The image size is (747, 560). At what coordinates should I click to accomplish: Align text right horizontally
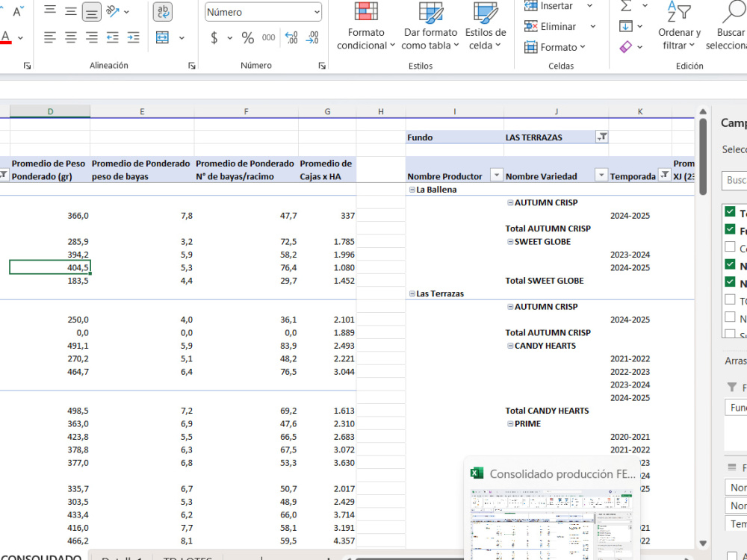[x=91, y=37]
